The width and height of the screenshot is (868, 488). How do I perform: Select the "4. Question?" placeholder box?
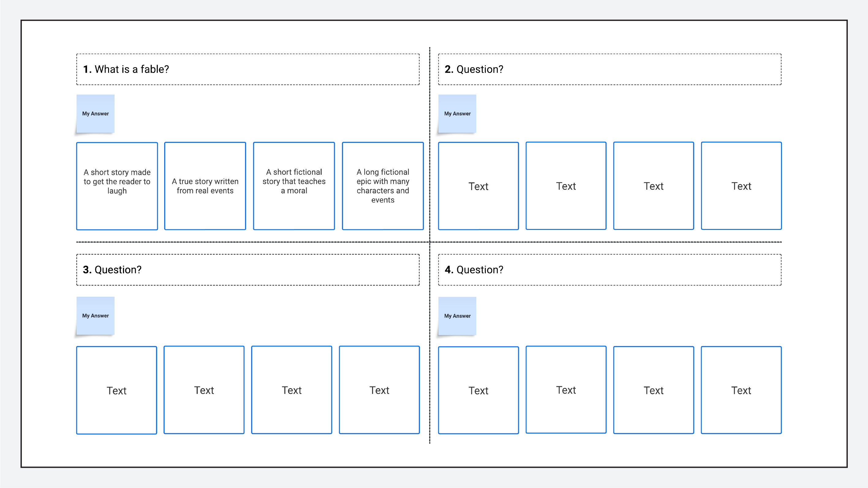tap(609, 270)
